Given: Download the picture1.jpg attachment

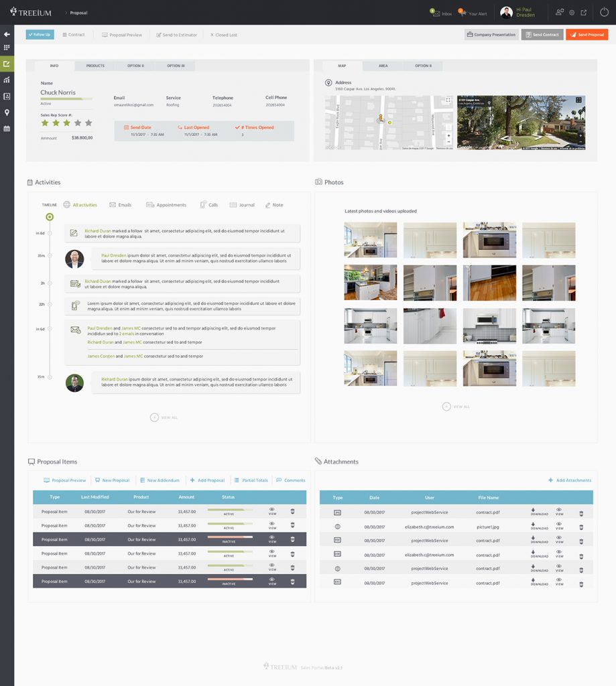Looking at the screenshot, I should [539, 527].
